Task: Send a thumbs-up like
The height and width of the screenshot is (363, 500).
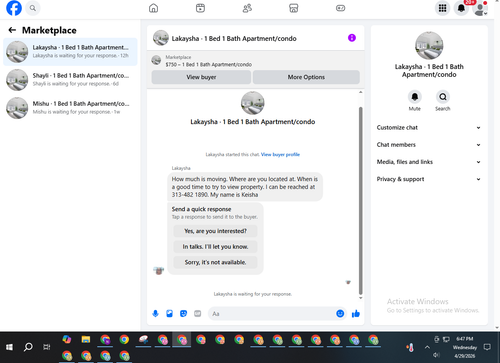Action: coord(356,314)
